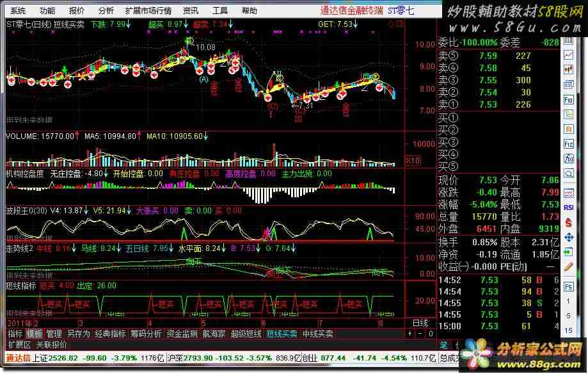Viewport: 588px width, 374px height.
Task: Click the 卖① price 7.53 row
Action: coord(498,104)
